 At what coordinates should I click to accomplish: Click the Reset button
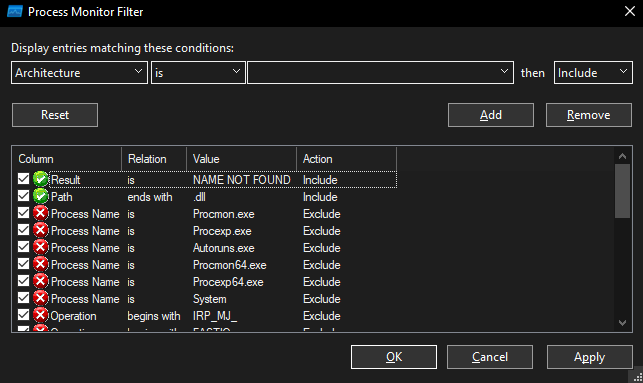(55, 115)
